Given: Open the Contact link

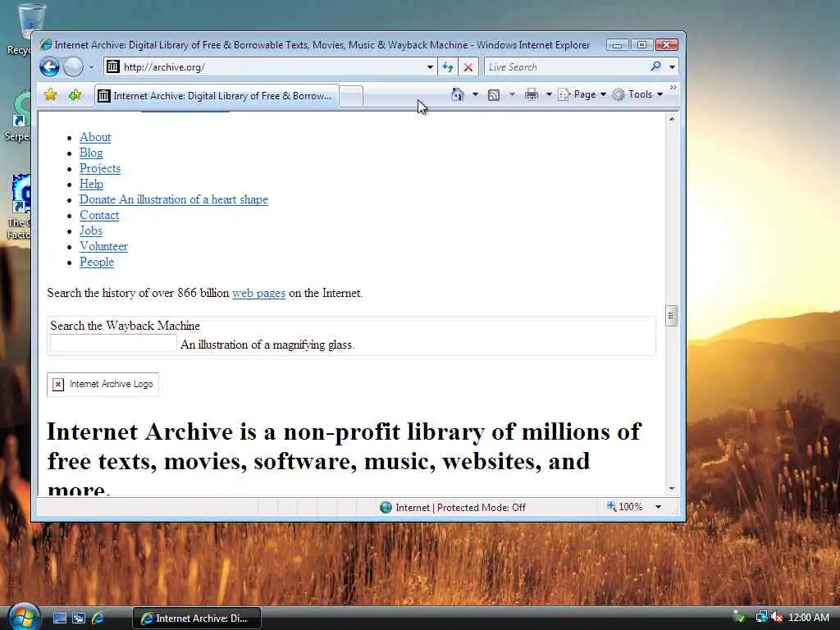Looking at the screenshot, I should point(99,215).
